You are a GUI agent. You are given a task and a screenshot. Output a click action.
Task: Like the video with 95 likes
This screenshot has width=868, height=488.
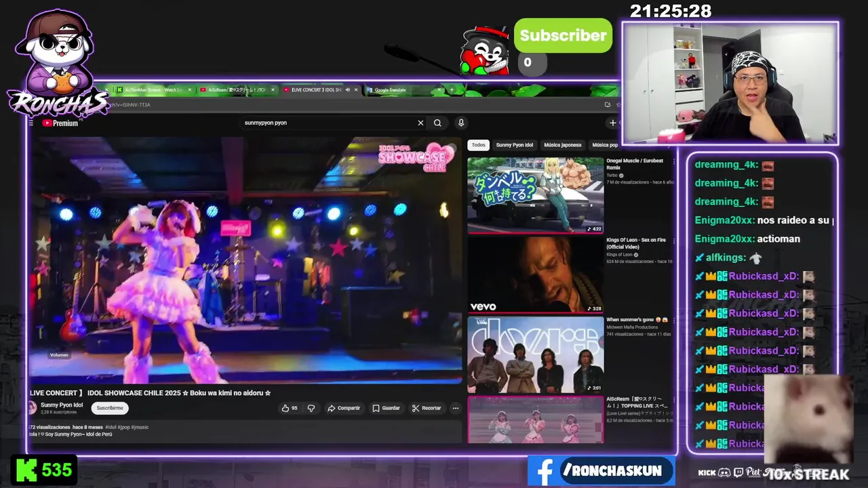coord(290,408)
